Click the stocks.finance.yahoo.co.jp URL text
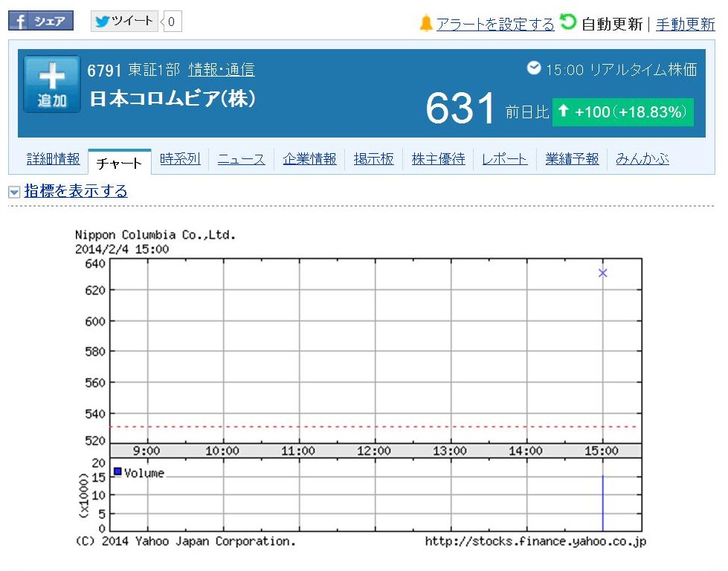Image resolution: width=728 pixels, height=571 pixels. 535,541
